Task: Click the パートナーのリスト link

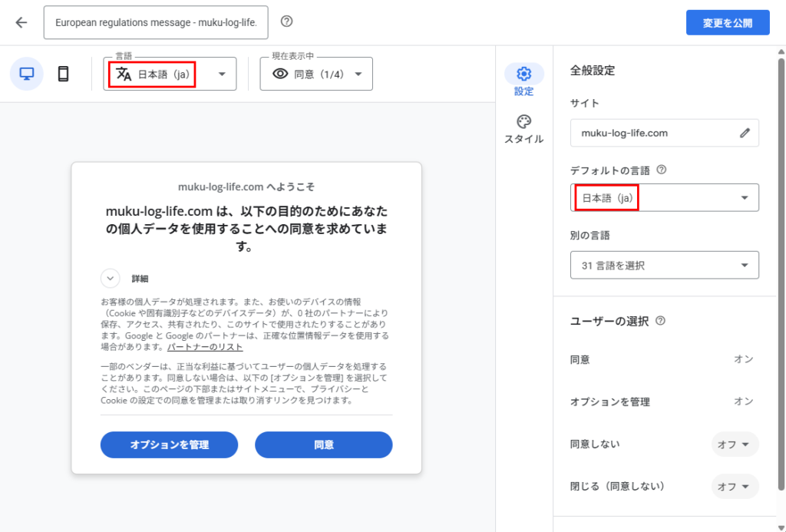Action: pyautogui.click(x=205, y=347)
